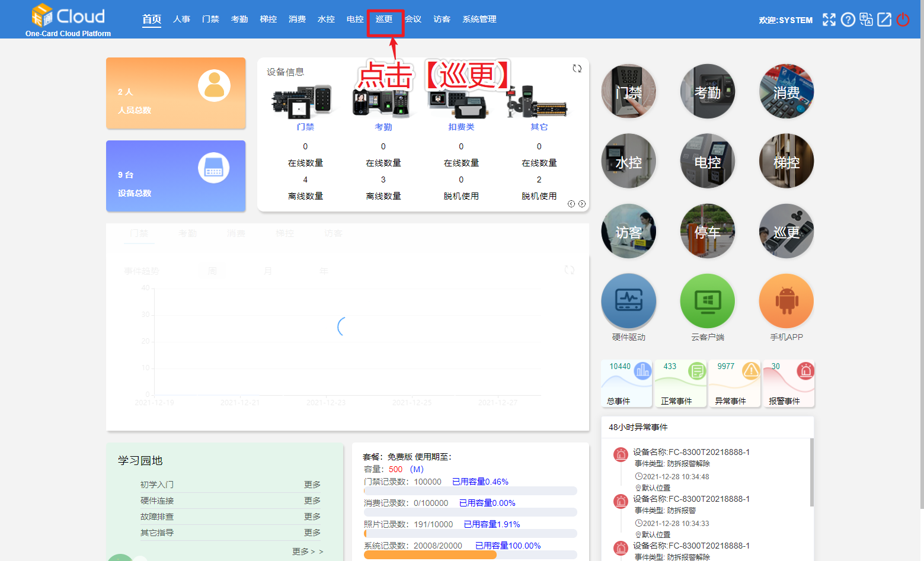This screenshot has height=561, width=924.
Task: Click the fullscreen icon in header
Action: click(x=829, y=20)
